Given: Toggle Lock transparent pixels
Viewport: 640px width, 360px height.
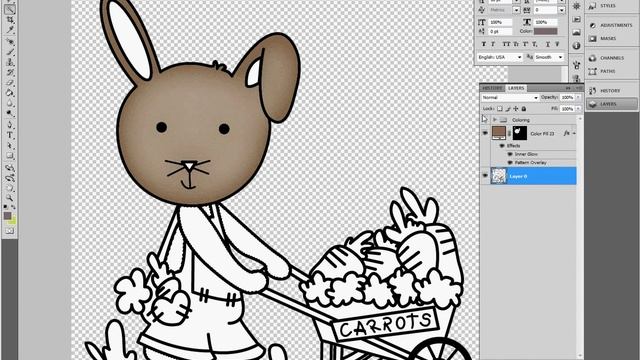Looking at the screenshot, I should (x=500, y=109).
